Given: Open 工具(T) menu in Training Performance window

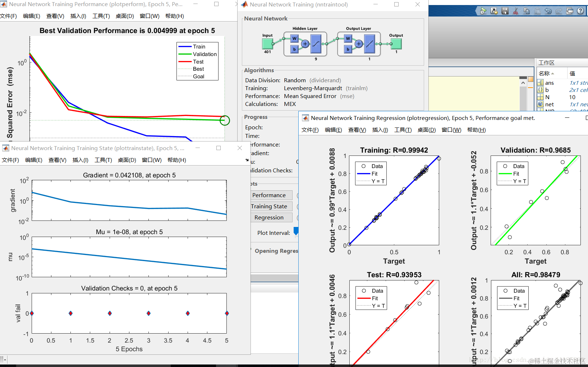Looking at the screenshot, I should [x=101, y=16].
